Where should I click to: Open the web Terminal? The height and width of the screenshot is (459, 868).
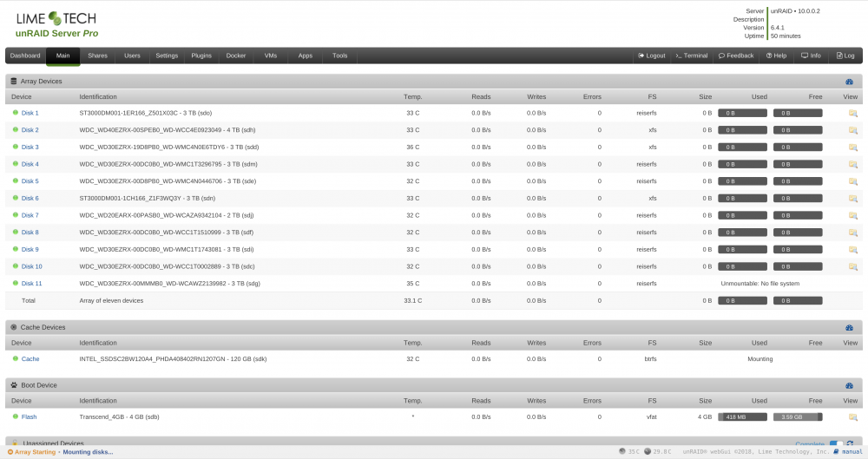point(692,56)
